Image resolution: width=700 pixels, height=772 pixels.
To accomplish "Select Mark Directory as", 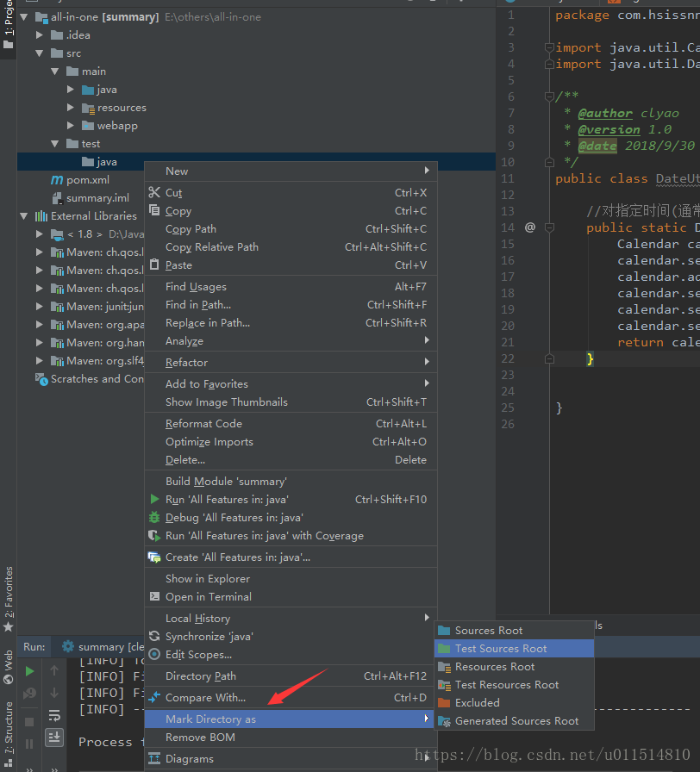I will (x=289, y=719).
